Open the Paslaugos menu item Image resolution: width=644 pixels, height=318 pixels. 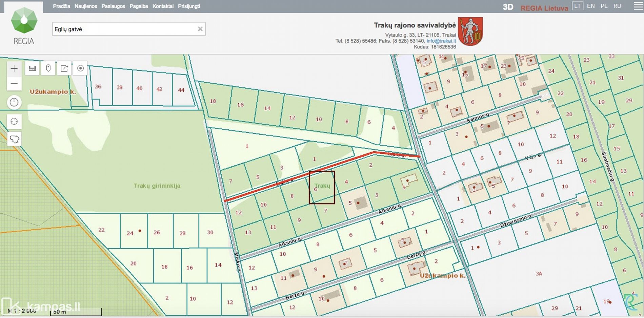point(113,6)
